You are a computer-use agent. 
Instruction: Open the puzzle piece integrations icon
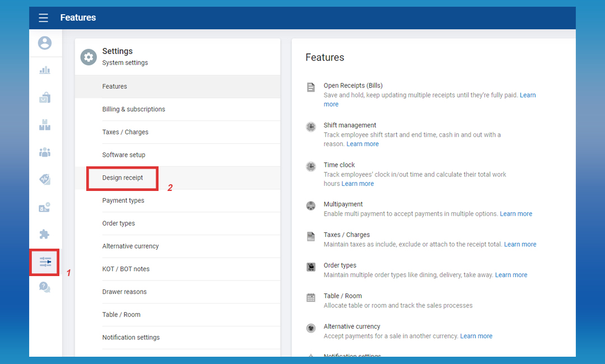pyautogui.click(x=45, y=235)
